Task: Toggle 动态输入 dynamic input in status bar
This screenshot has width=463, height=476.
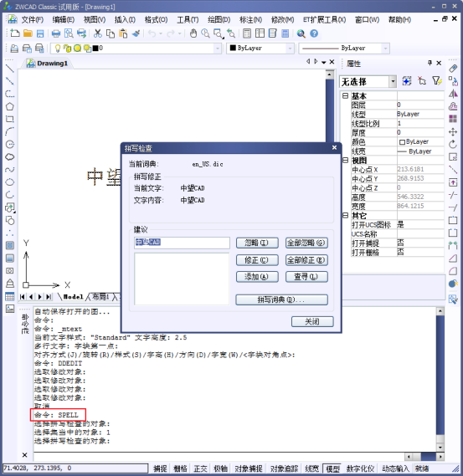Action: click(x=395, y=468)
